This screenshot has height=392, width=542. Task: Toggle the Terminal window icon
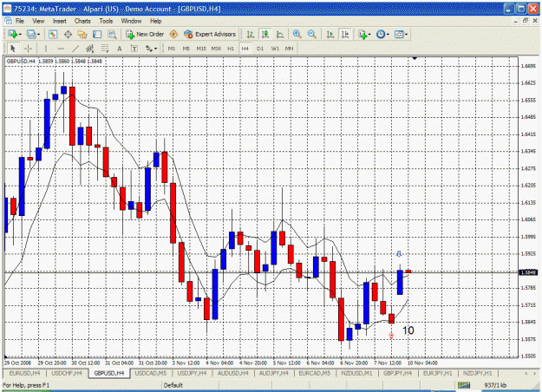pyautogui.click(x=97, y=34)
